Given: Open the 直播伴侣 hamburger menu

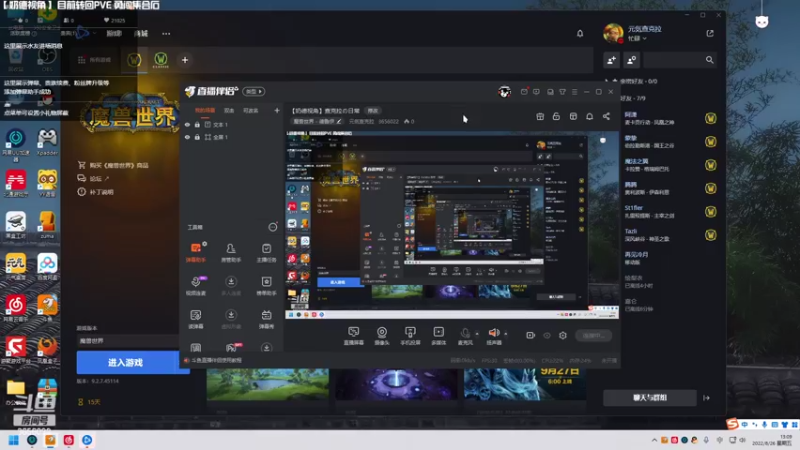Looking at the screenshot, I should [x=574, y=92].
